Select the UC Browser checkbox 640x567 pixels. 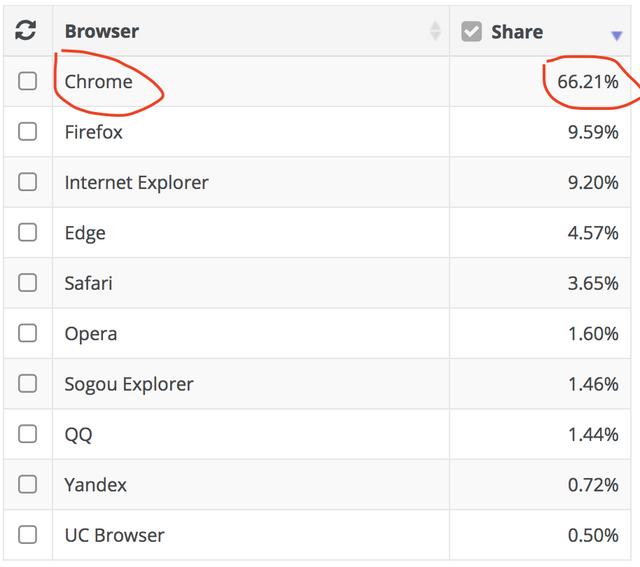click(x=28, y=535)
